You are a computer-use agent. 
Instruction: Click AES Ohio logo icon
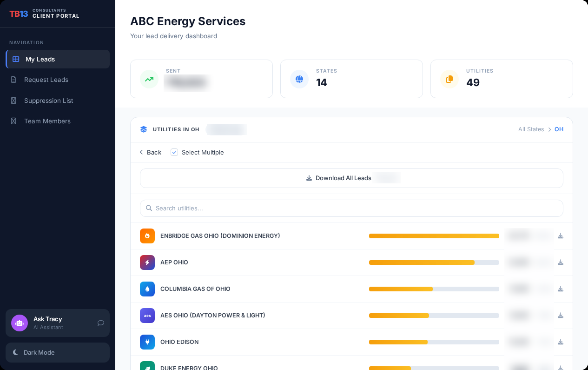coord(147,316)
